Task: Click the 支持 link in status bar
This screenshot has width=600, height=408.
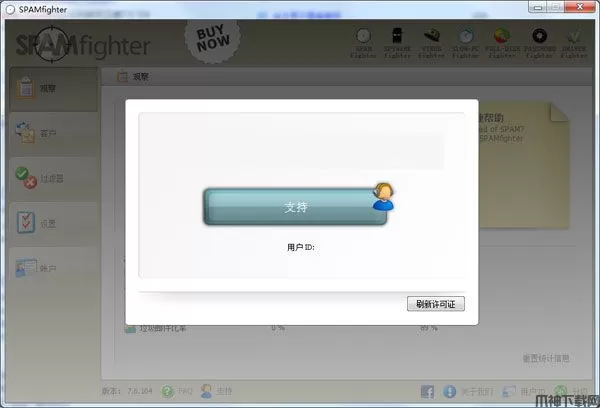Action: [x=224, y=391]
